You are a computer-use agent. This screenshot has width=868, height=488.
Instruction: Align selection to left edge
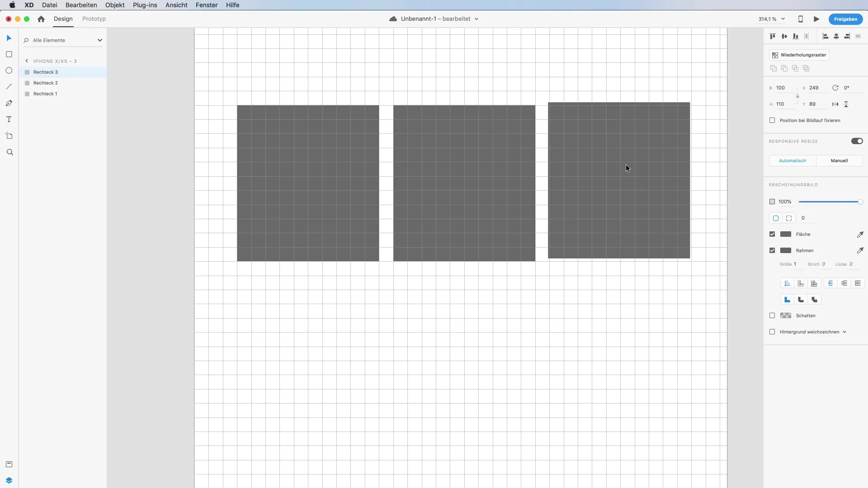coord(825,36)
